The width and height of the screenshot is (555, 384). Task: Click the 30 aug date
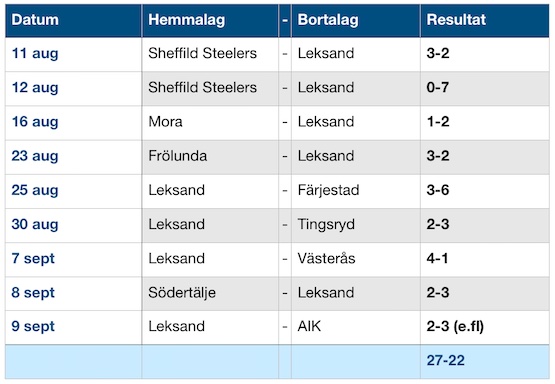pos(35,224)
